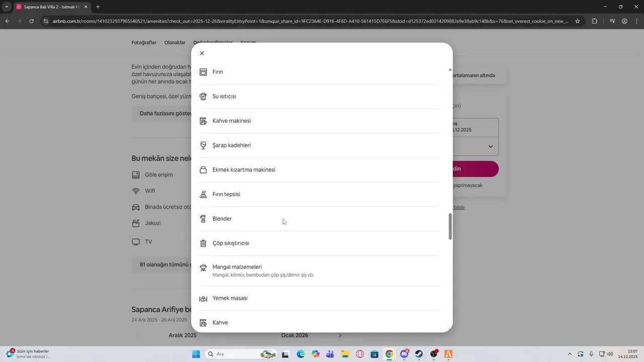The width and height of the screenshot is (644, 362).
Task: Select the Şarap kadehleri amenity text
Action: point(232,145)
